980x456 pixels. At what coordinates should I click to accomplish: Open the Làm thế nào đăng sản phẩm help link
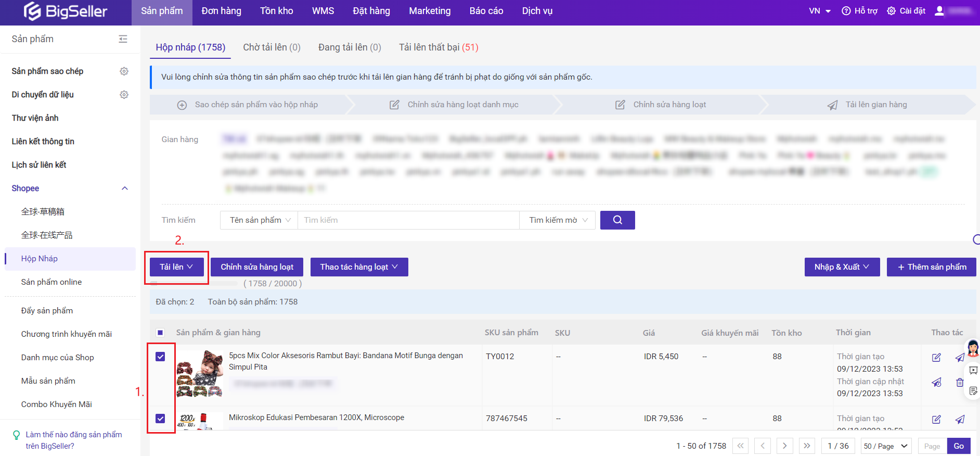[73, 440]
